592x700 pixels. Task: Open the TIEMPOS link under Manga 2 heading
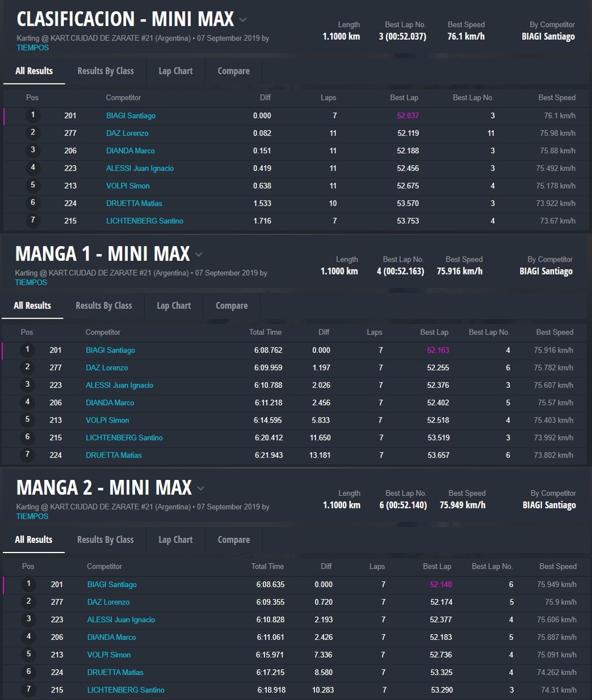(32, 517)
